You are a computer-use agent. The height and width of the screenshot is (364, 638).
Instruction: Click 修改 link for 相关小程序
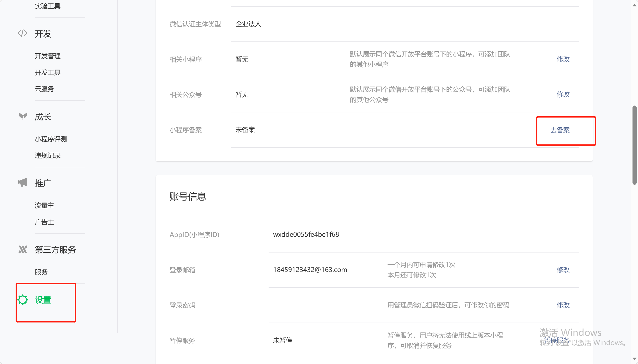coord(563,59)
